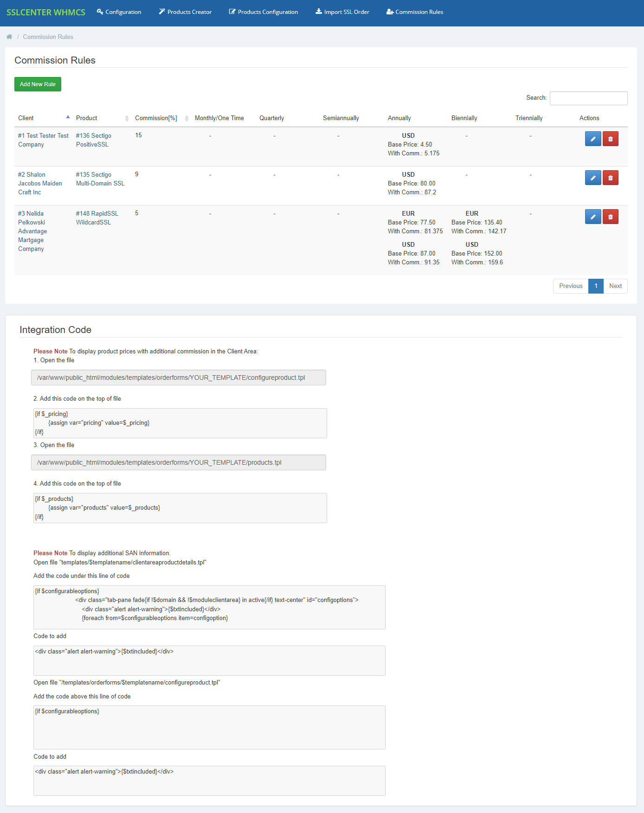Click the home breadcrumb icon

pyautogui.click(x=9, y=37)
